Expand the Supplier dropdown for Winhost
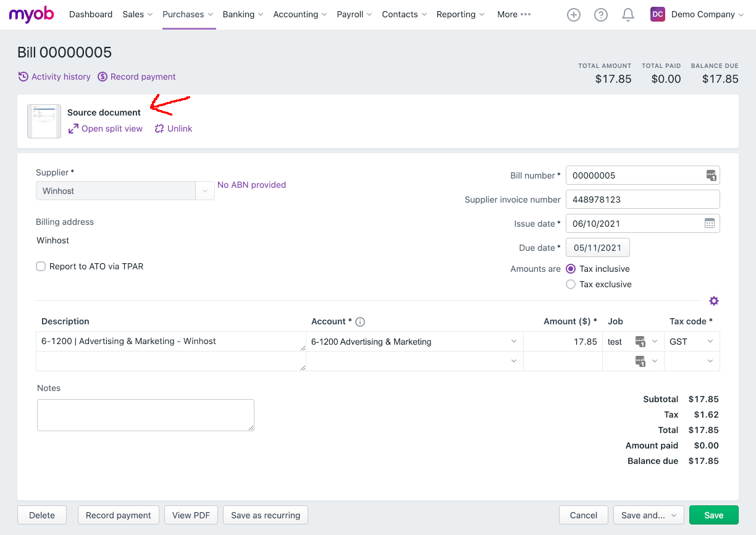Screen dimensions: 756x535 pos(204,190)
